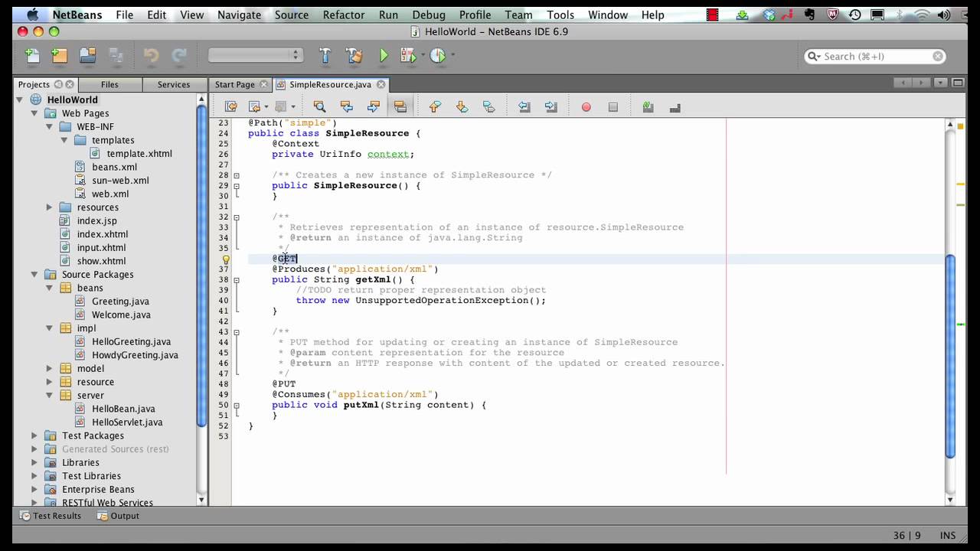The width and height of the screenshot is (980, 551).
Task: Expand the resources folder under Web Pages
Action: coord(50,207)
